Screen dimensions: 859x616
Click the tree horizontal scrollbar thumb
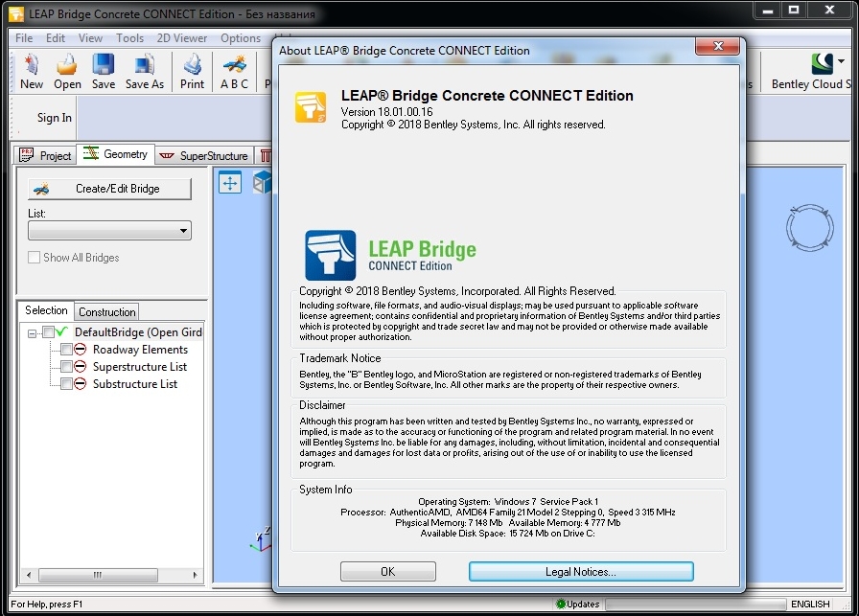point(98,575)
